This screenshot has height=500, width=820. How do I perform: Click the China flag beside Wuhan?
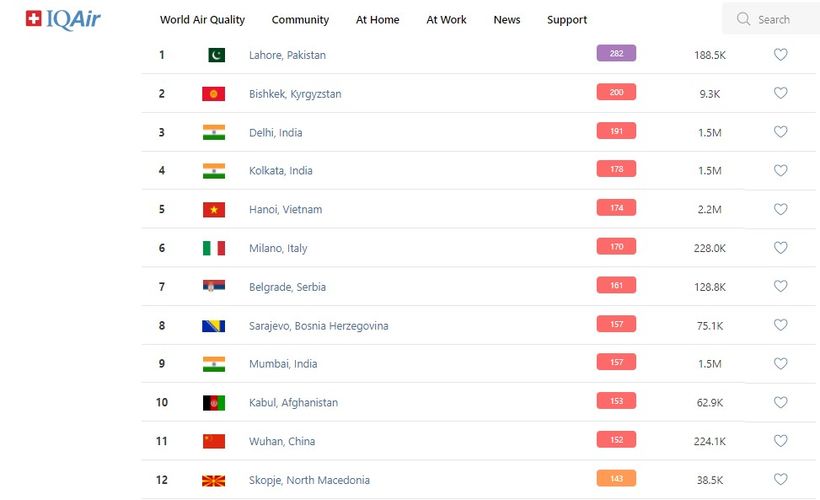point(214,441)
